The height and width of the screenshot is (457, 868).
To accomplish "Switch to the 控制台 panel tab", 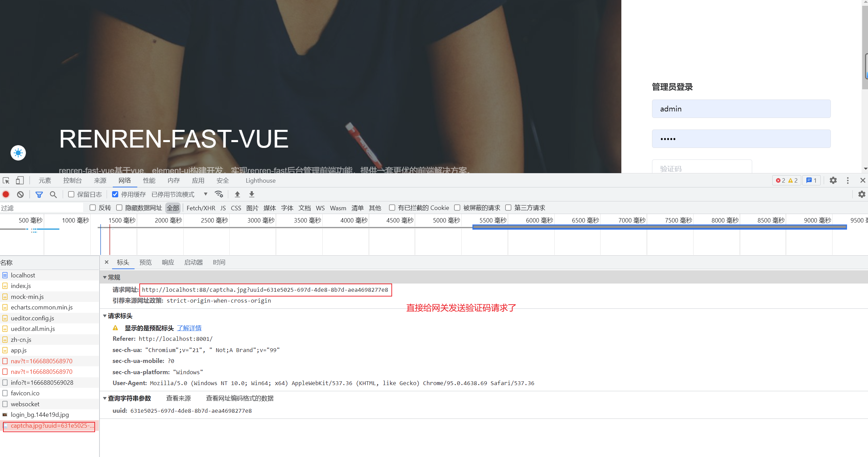I will (73, 180).
